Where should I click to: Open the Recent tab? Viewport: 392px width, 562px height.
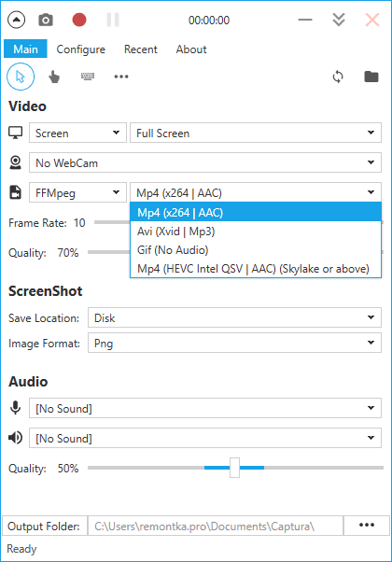click(x=140, y=49)
